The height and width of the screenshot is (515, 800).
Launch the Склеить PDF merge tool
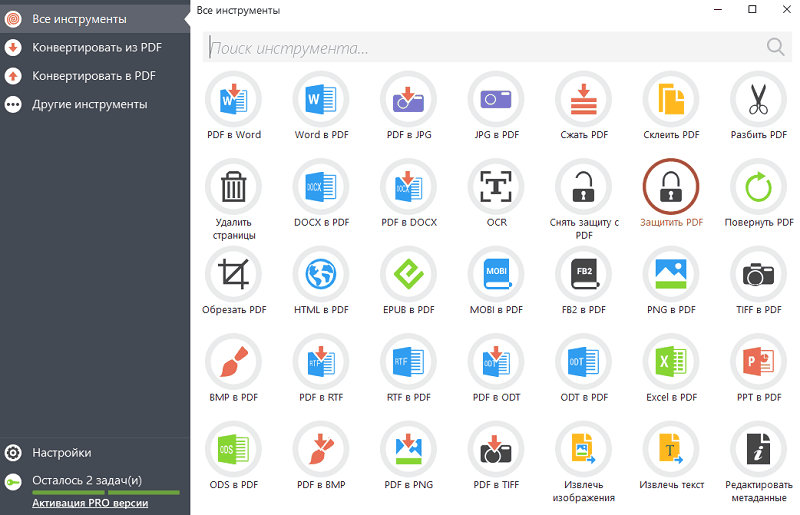click(671, 99)
